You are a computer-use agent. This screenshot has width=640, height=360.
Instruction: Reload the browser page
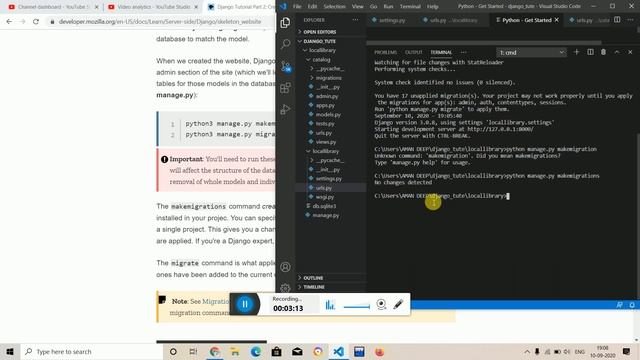point(36,22)
